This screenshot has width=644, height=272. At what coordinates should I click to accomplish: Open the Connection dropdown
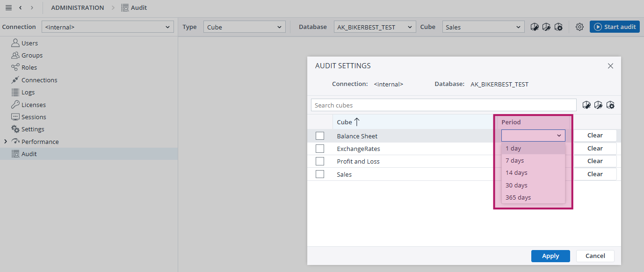click(108, 27)
